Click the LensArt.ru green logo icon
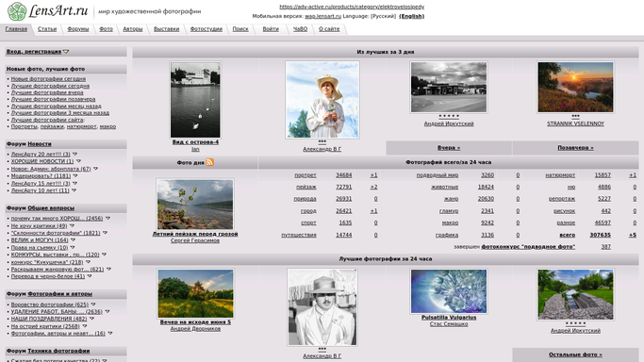Image resolution: width=644 pixels, height=362 pixels. tap(17, 11)
